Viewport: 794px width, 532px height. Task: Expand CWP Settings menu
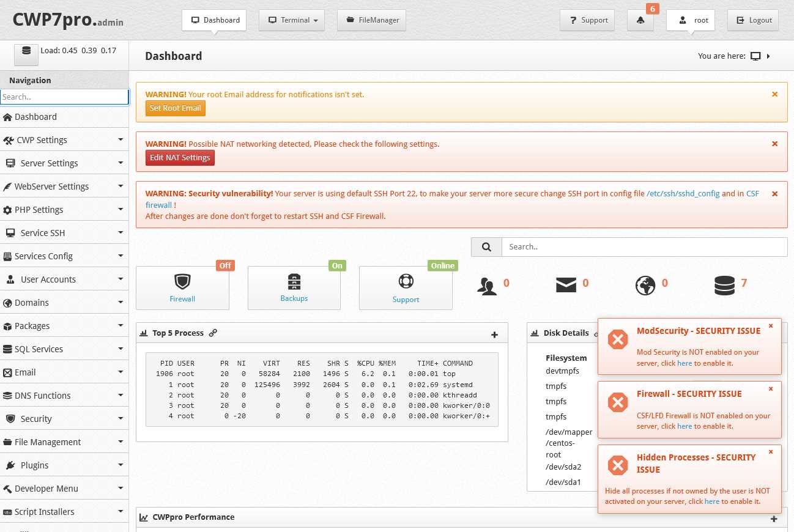pos(64,140)
